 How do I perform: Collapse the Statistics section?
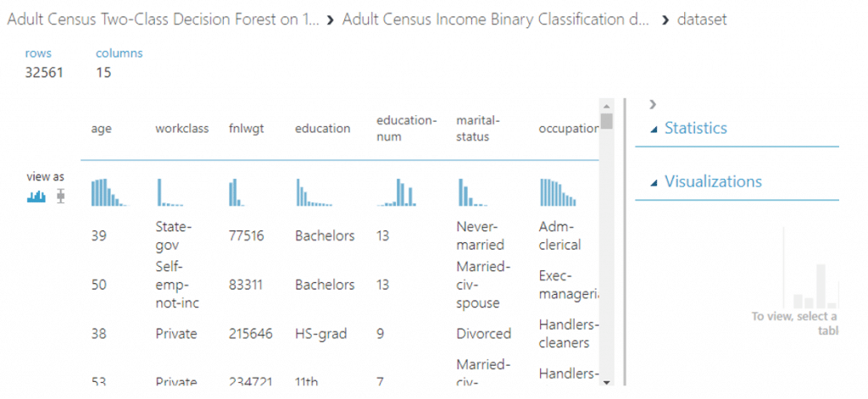654,130
